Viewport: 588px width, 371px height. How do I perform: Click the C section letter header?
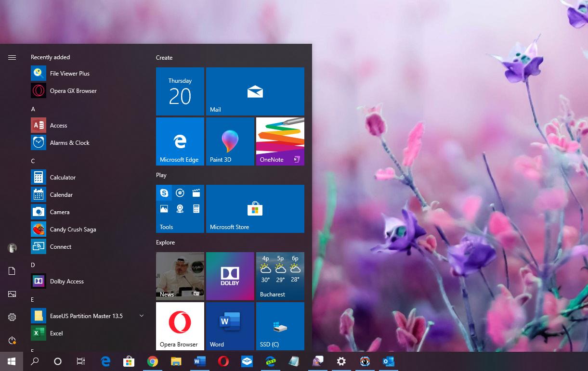(33, 161)
